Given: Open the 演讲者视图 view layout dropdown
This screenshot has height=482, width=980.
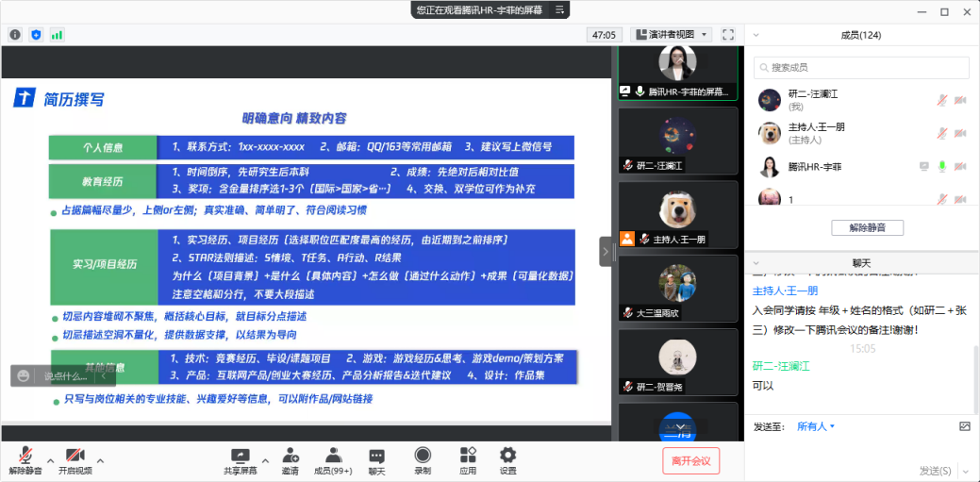Looking at the screenshot, I should pyautogui.click(x=671, y=35).
